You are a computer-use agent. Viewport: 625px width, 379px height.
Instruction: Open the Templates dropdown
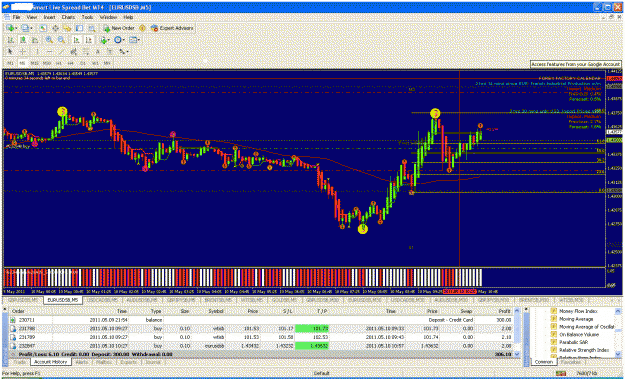click(134, 40)
